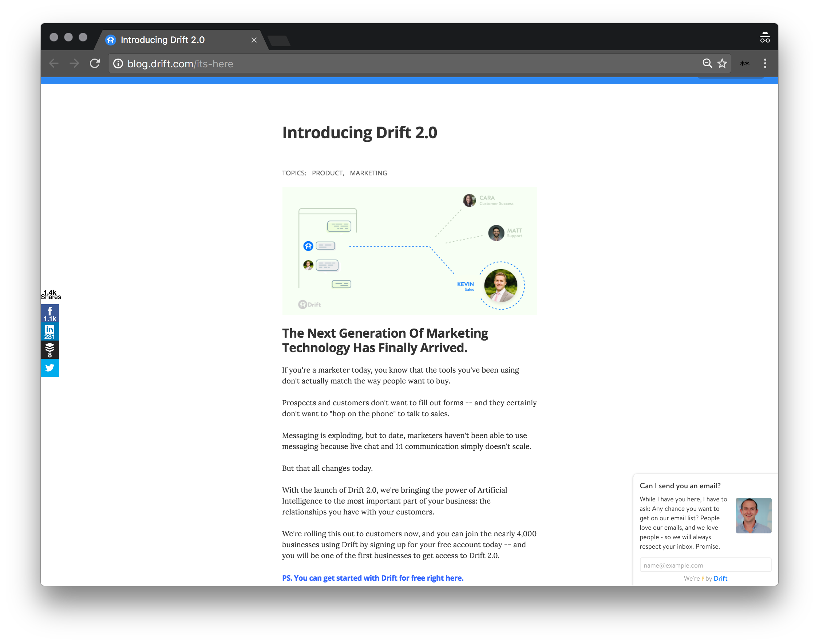Click the Introducing Drift 2.0 headline
The height and width of the screenshot is (644, 819).
click(x=360, y=133)
